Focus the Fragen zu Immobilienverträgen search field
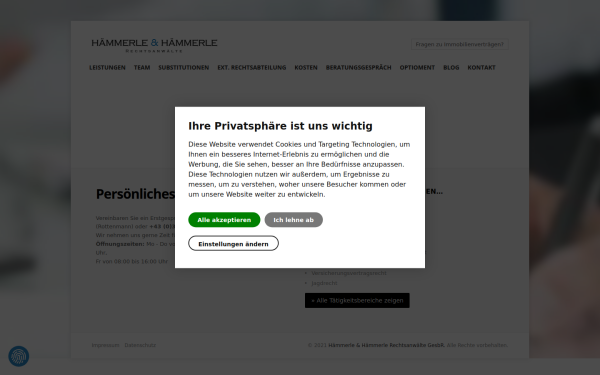Screen dimensions: 600x375 pos(460,44)
